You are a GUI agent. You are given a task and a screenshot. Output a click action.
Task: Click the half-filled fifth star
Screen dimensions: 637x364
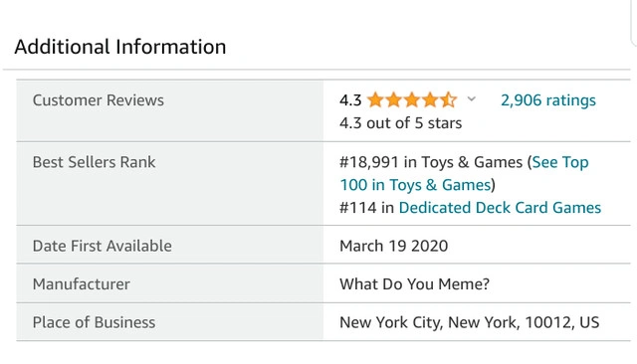[449, 99]
